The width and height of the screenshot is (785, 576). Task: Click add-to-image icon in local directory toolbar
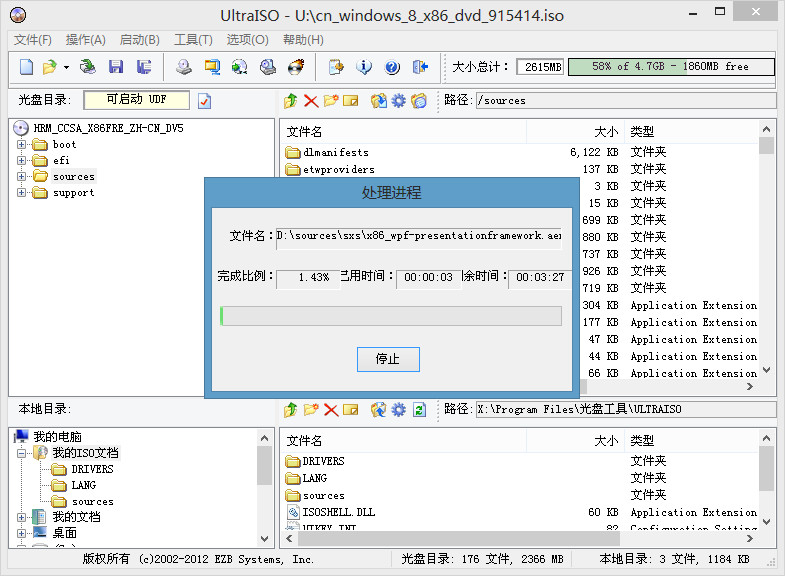pos(378,410)
